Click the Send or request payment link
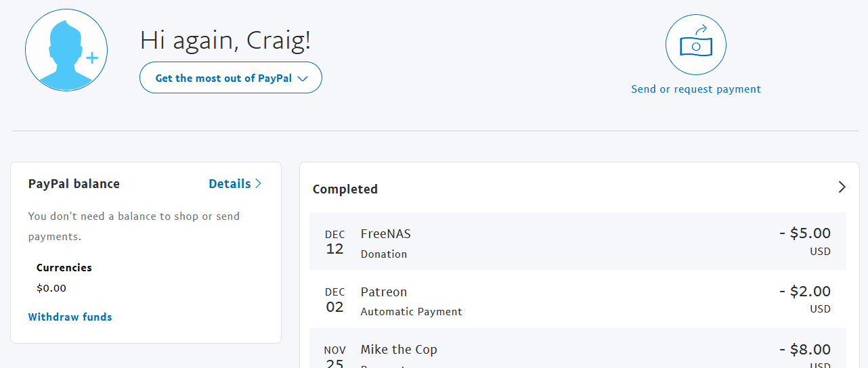868x368 pixels. coord(696,89)
